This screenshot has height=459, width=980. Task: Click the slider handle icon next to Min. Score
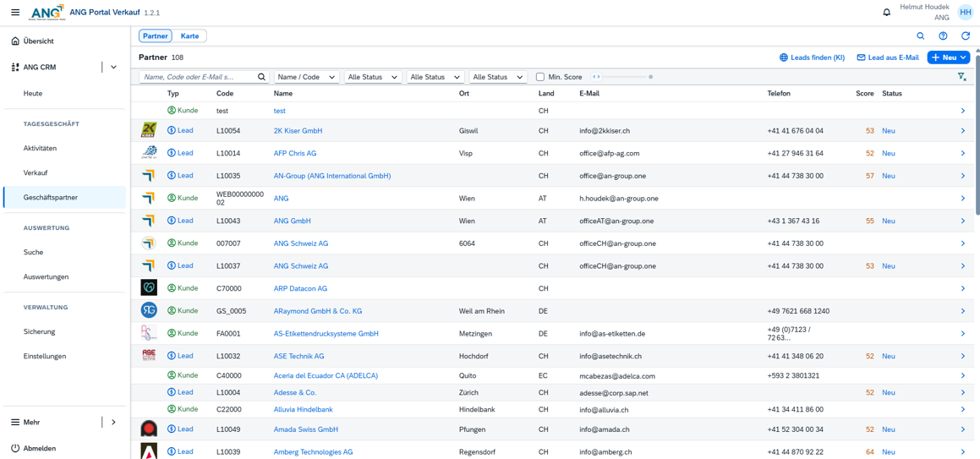(x=596, y=77)
